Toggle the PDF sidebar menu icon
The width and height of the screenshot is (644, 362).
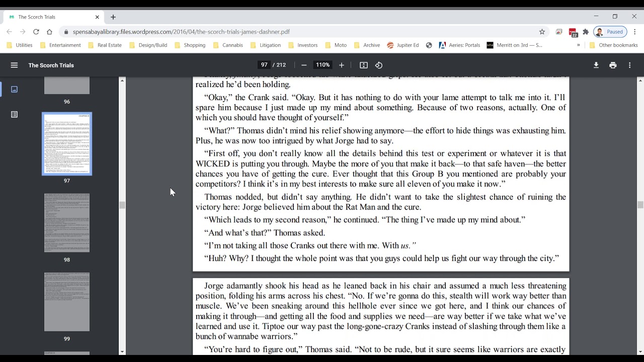(x=14, y=65)
